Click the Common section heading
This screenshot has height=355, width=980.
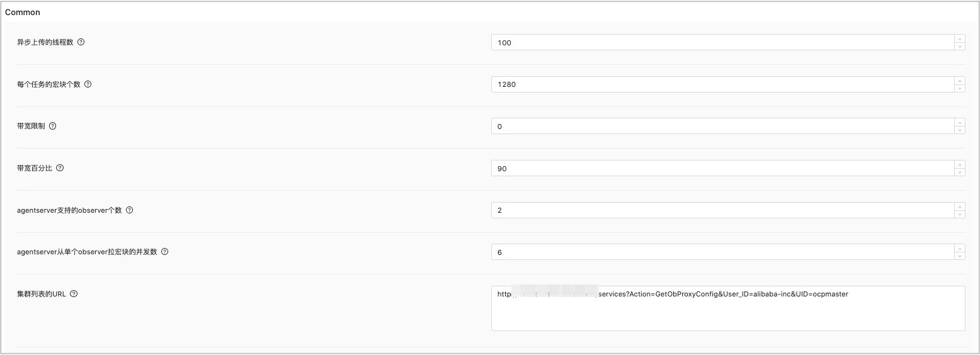coord(23,12)
